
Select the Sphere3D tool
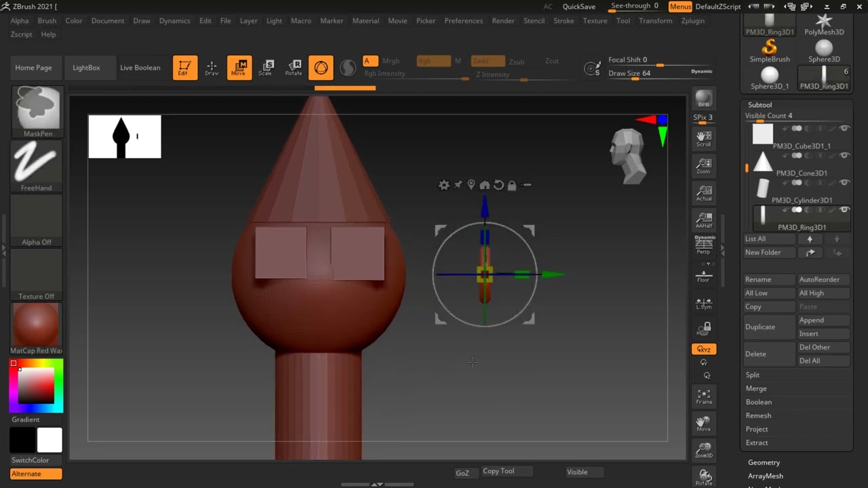tap(824, 51)
